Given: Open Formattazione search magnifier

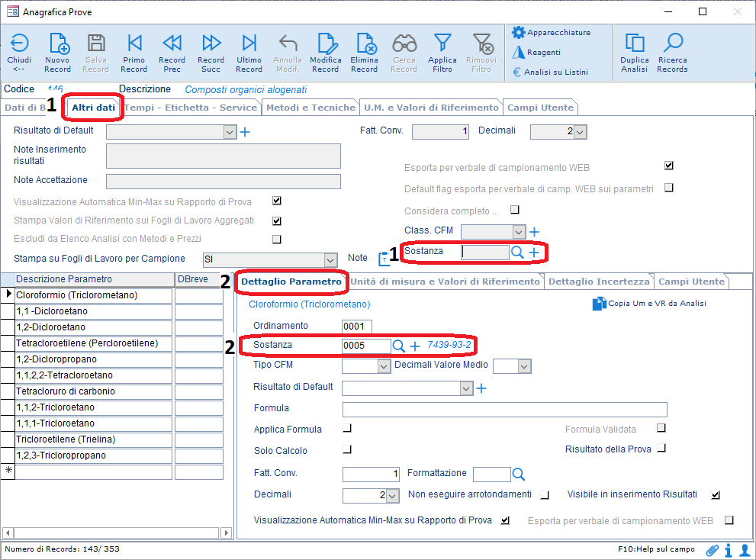Looking at the screenshot, I should (x=518, y=474).
